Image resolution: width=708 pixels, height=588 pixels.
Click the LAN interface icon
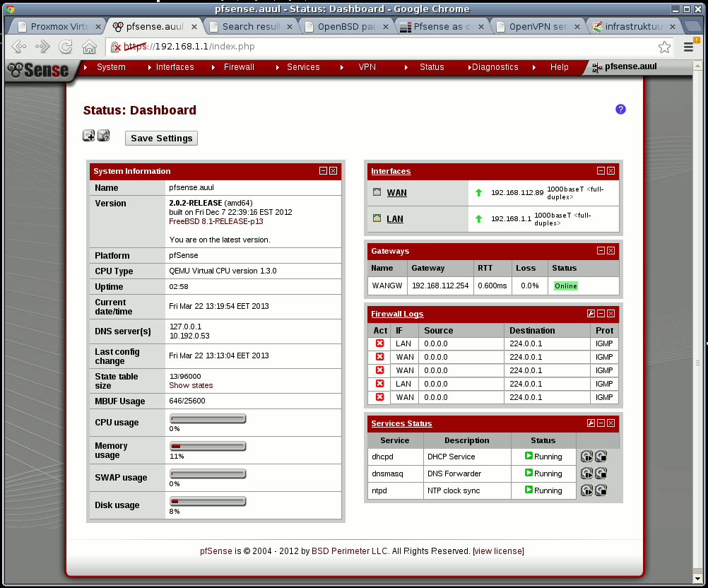coord(377,218)
